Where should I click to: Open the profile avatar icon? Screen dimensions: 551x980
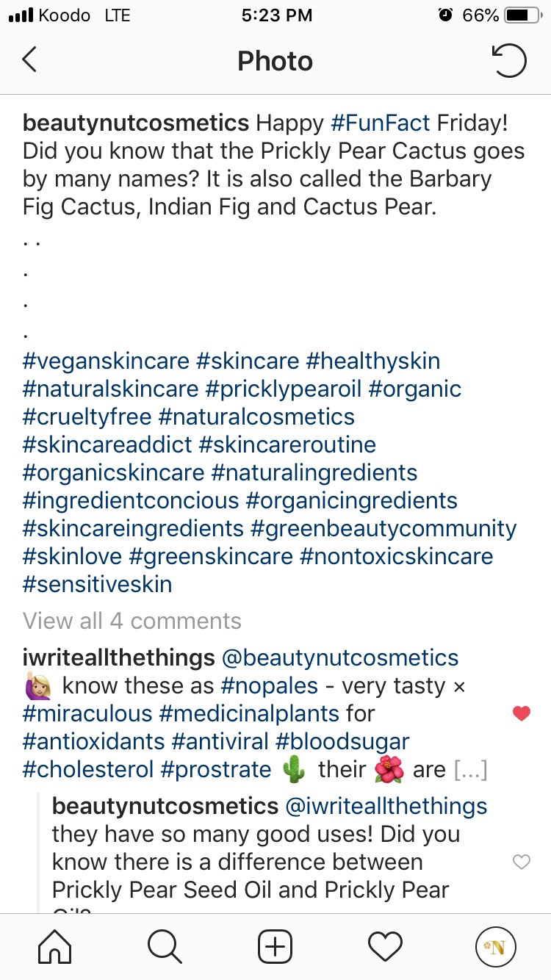pos(496,946)
